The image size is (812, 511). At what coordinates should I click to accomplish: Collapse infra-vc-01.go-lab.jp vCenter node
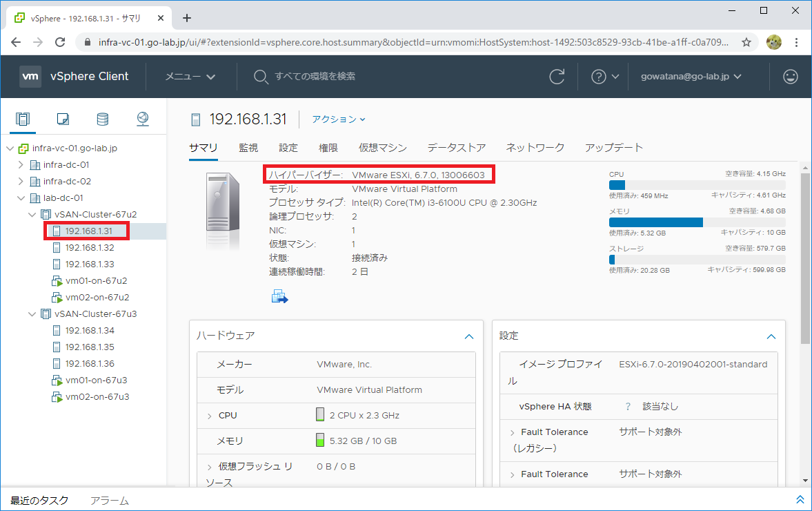coord(10,148)
